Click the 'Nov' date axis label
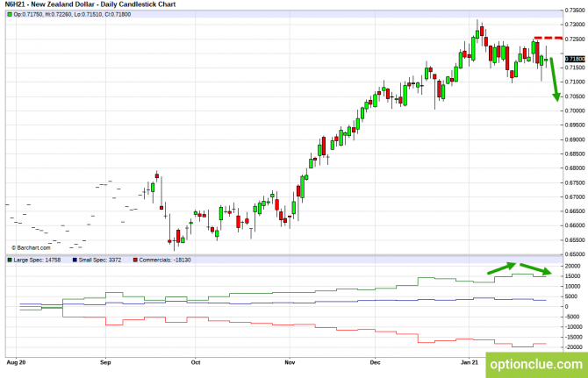Image resolution: width=588 pixels, height=378 pixels. 290,362
